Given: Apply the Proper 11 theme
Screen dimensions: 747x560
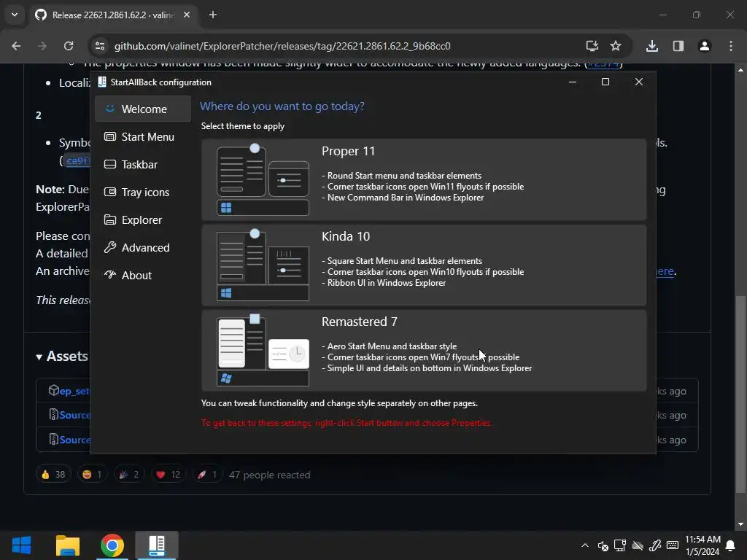Looking at the screenshot, I should coord(424,179).
